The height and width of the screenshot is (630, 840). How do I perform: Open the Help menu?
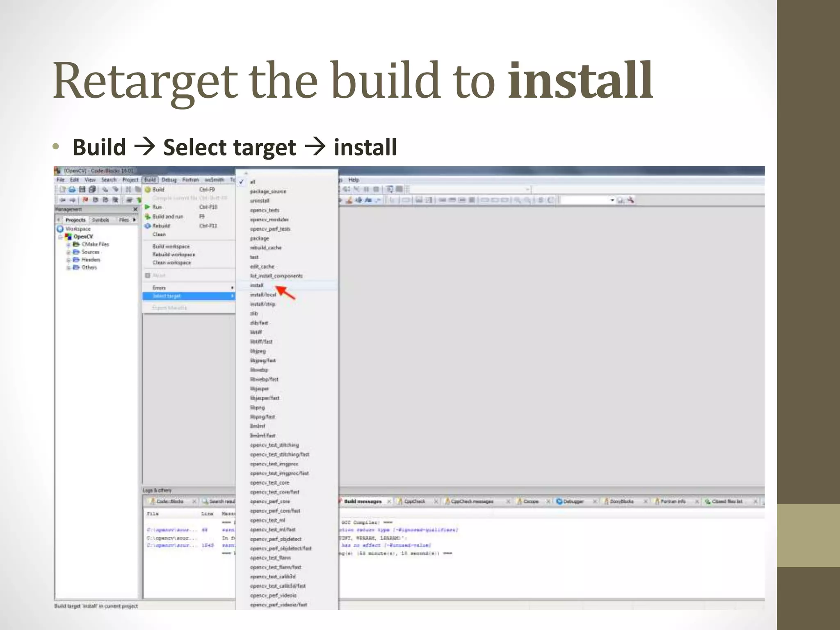[354, 180]
